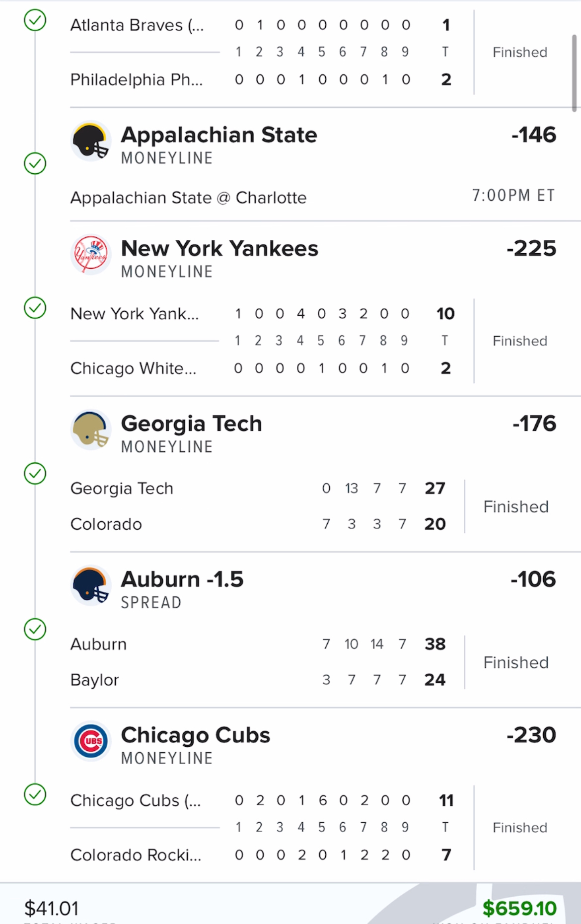Click the $659.10 winnings amount
The height and width of the screenshot is (924, 581).
pyautogui.click(x=519, y=908)
